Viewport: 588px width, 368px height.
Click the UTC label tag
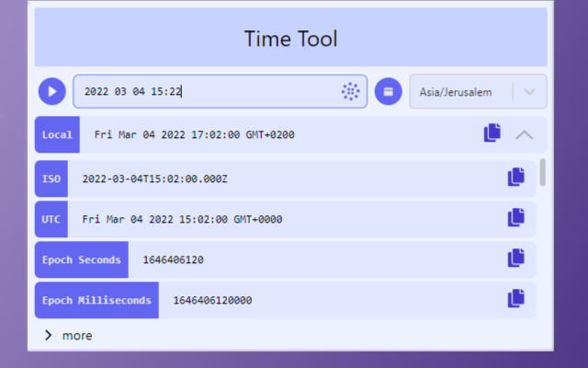pyautogui.click(x=51, y=219)
